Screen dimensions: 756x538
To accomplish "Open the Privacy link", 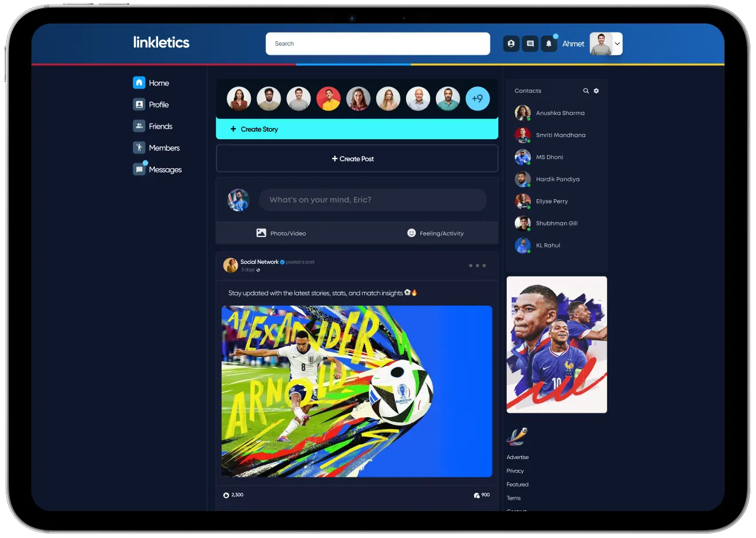I will click(515, 471).
